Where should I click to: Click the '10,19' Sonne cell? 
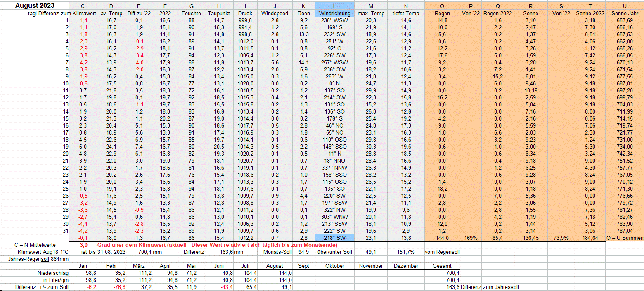coord(531,90)
